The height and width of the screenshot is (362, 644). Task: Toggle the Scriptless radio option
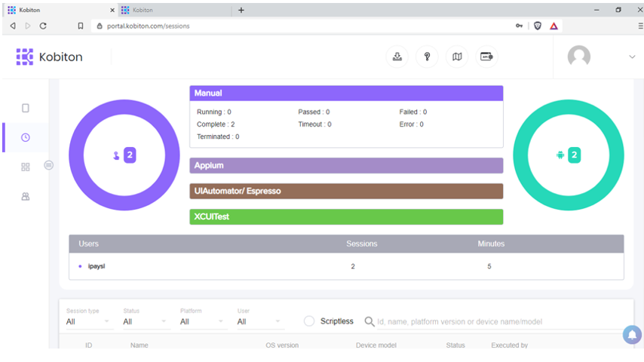click(309, 321)
